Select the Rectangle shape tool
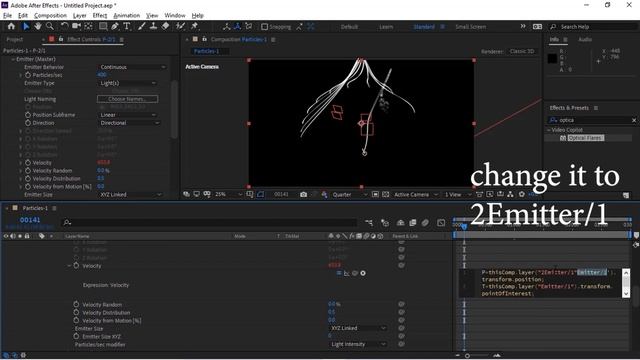This screenshot has height=360, width=640. (103, 27)
